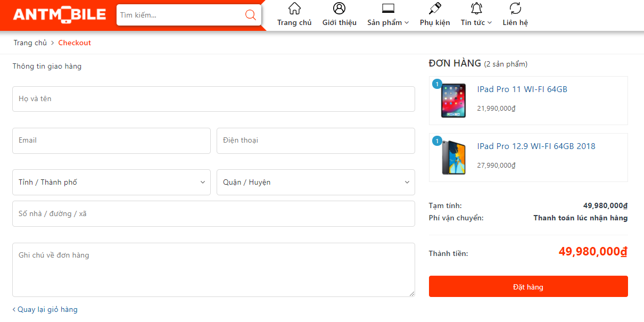Screen dimensions: 644x322
Task: Click the Phụ kiện accessory icon
Action: [435, 9]
